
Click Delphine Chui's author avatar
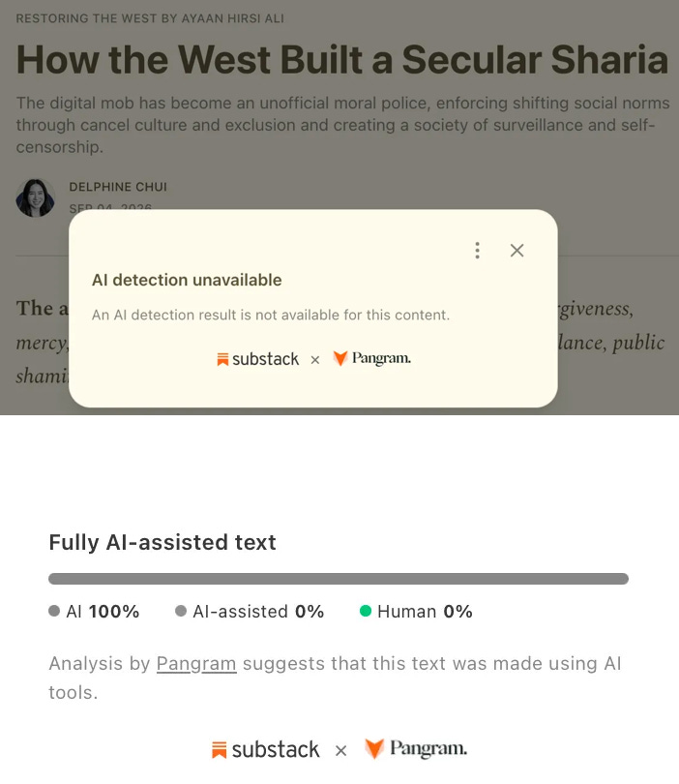[x=36, y=198]
